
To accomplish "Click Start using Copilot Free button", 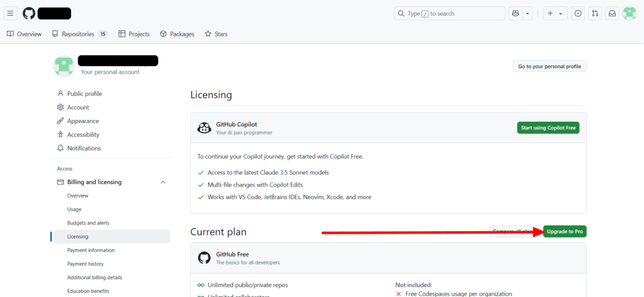I will click(548, 127).
